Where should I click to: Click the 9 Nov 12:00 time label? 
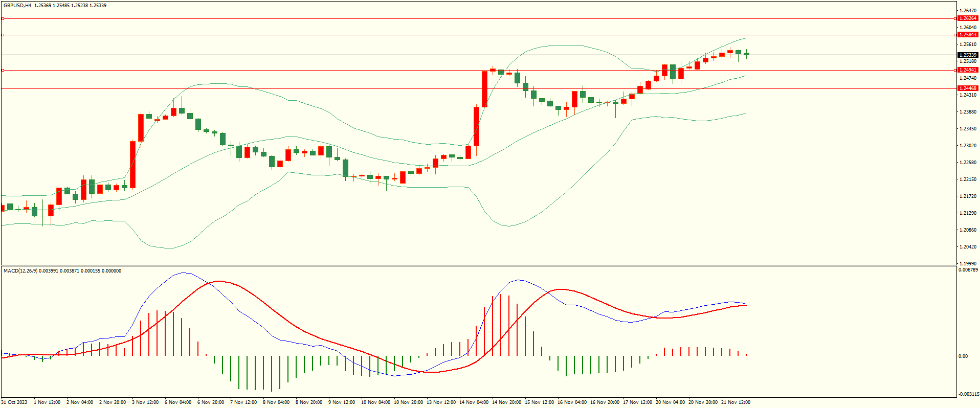342,402
